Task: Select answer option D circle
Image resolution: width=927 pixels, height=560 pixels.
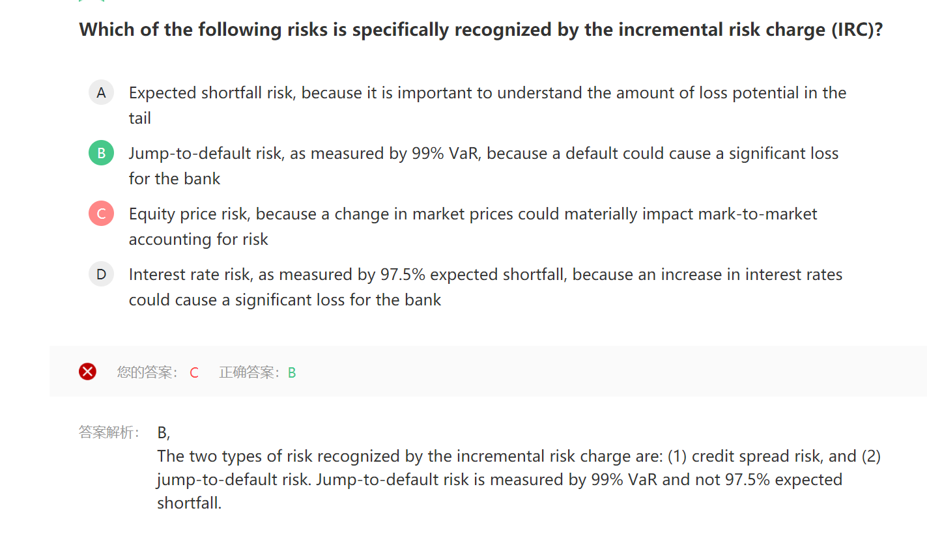Action: pyautogui.click(x=101, y=274)
